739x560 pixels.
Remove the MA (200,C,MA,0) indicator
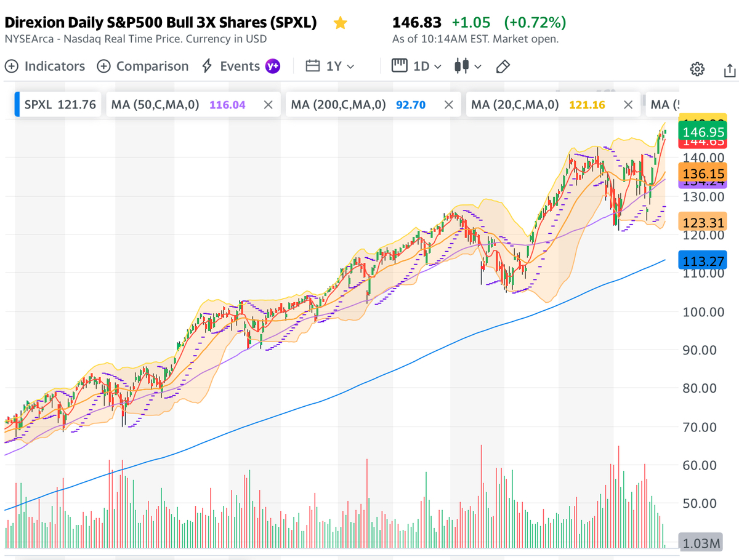[x=448, y=105]
